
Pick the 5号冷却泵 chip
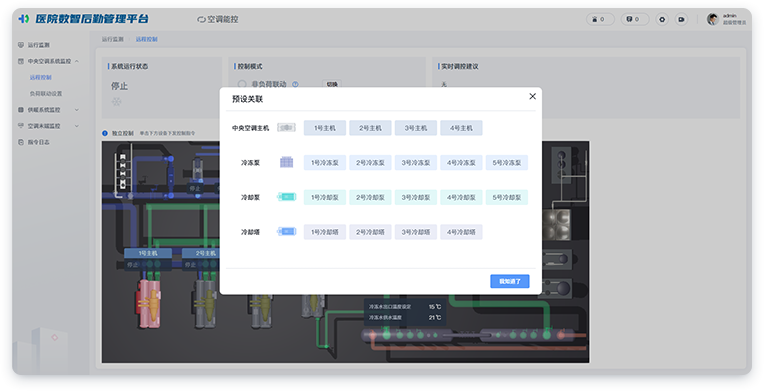[507, 197]
